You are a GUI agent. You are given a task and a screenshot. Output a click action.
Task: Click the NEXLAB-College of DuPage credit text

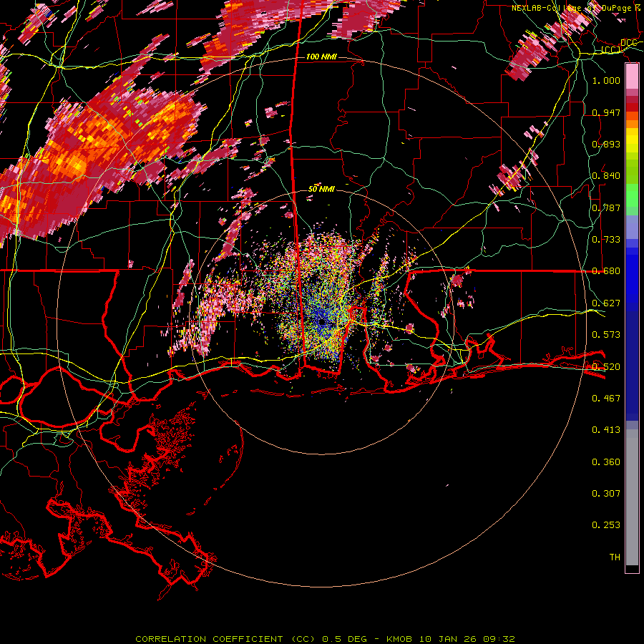coord(577,8)
